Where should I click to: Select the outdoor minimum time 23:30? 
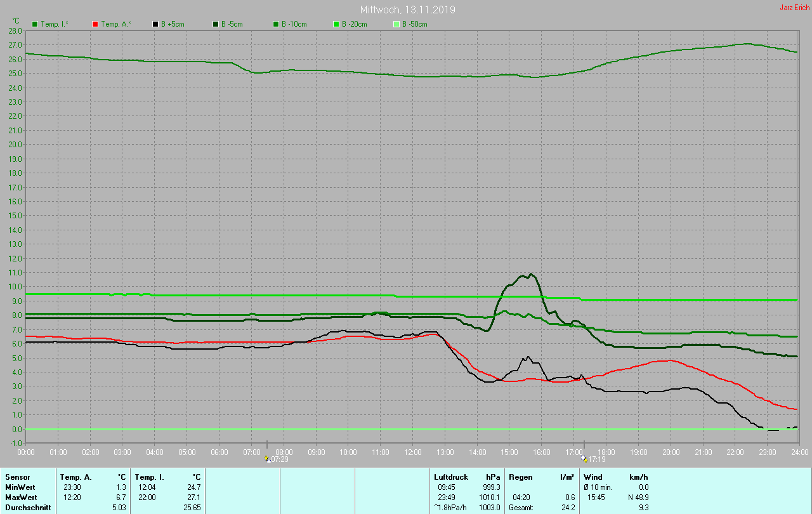(x=72, y=487)
